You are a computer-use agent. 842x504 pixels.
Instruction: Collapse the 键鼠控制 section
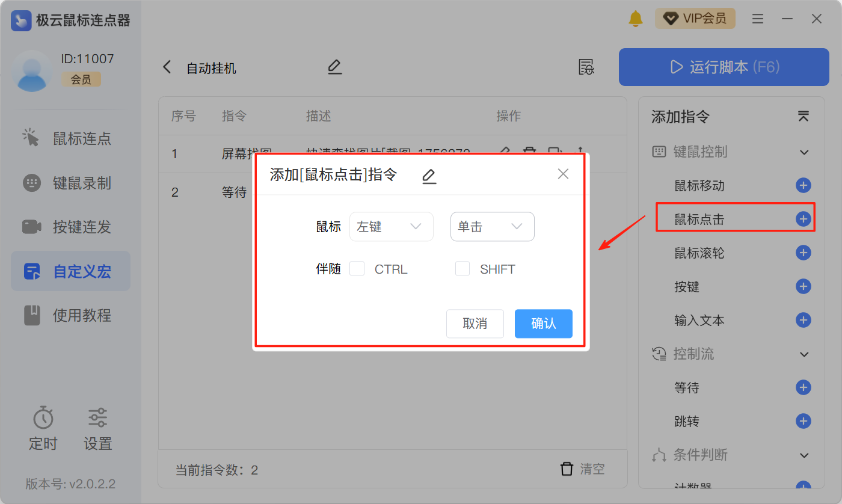tap(804, 152)
